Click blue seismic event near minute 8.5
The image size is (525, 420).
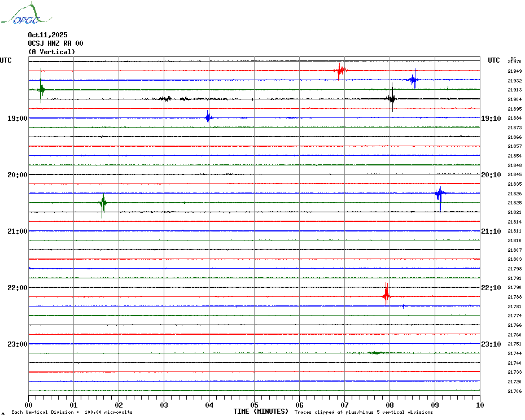[413, 80]
